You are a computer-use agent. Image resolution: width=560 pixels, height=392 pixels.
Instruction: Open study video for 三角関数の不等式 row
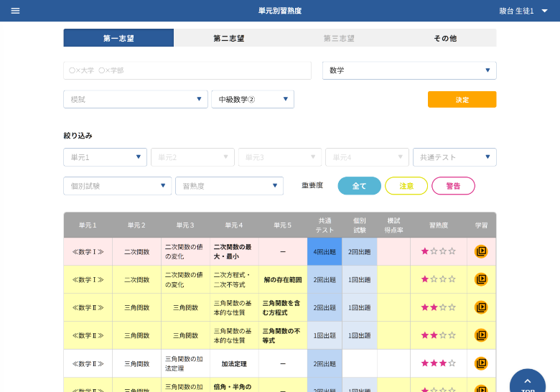coord(481,335)
